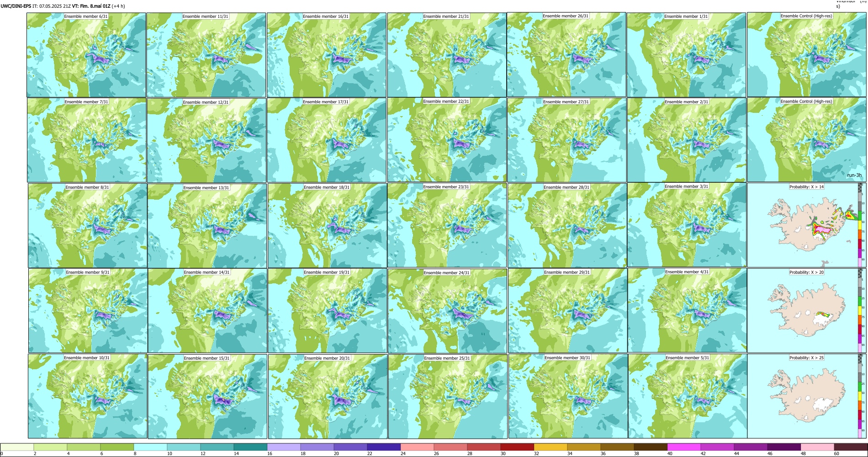Open the Ensemble member 11/31 map
Screen dimensions: 868x457
point(206,55)
